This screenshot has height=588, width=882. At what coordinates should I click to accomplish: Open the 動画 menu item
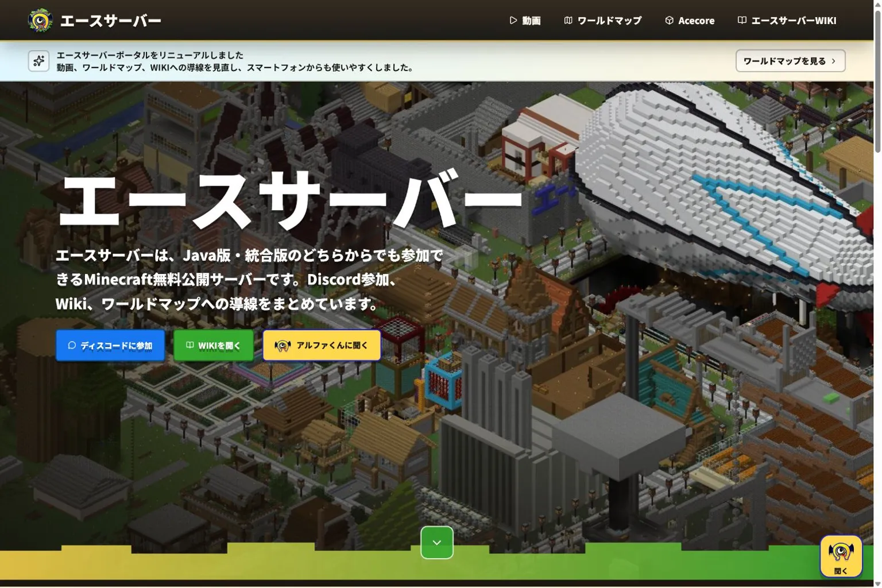[x=525, y=21]
